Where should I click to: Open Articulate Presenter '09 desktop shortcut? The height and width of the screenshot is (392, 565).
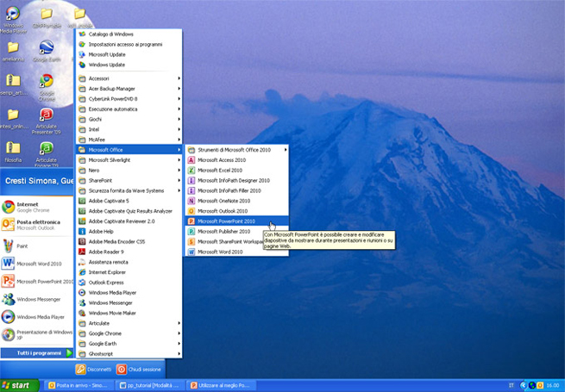point(46,121)
